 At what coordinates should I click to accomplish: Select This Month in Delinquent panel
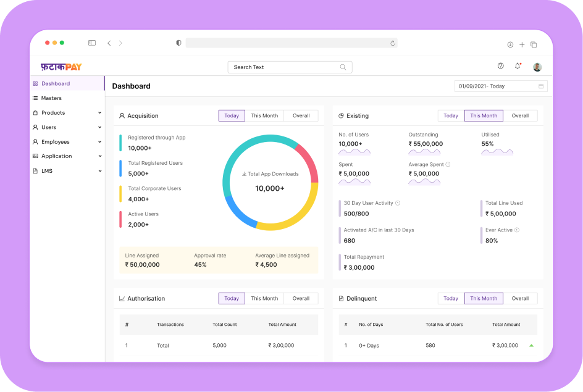coord(484,298)
